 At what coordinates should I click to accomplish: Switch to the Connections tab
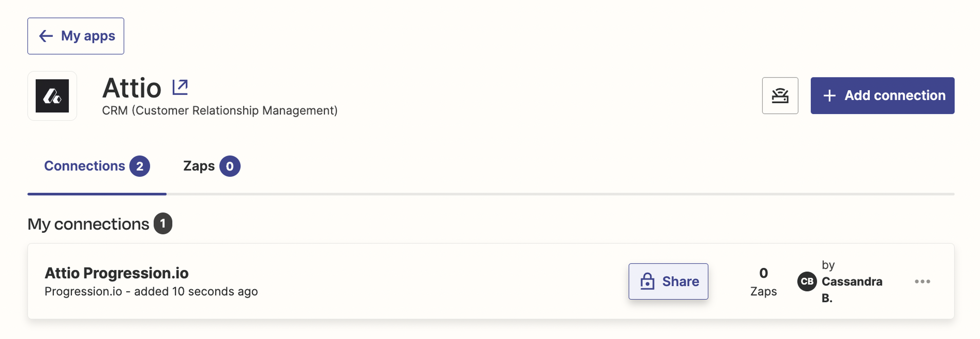point(84,166)
